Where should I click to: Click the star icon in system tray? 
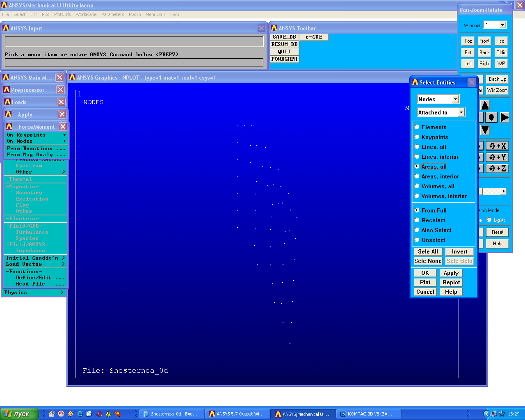tap(502, 414)
